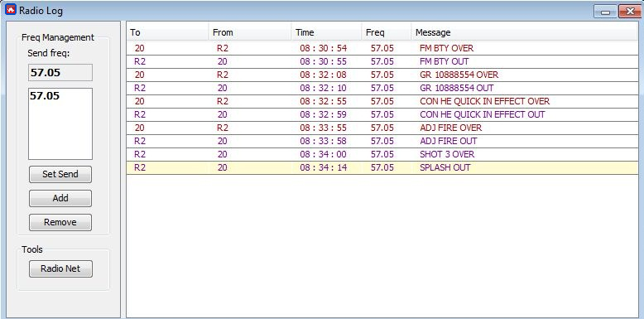Click the Set Send button
This screenshot has width=644, height=319.
tap(60, 174)
